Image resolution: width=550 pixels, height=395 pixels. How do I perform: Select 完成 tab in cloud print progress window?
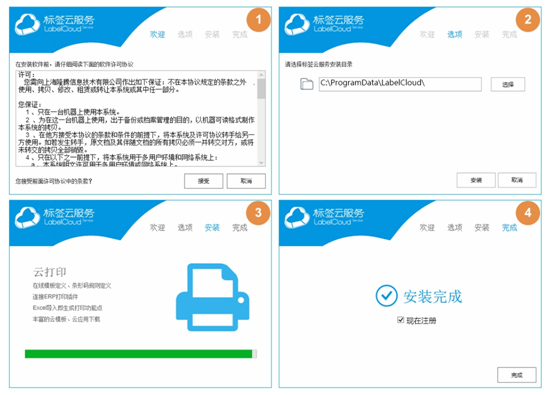coord(240,228)
